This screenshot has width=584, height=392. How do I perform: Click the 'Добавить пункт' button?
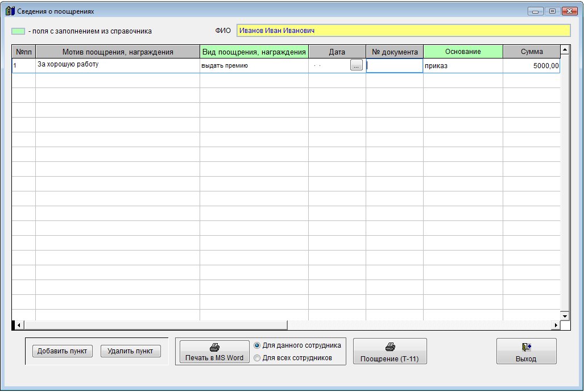pyautogui.click(x=62, y=351)
